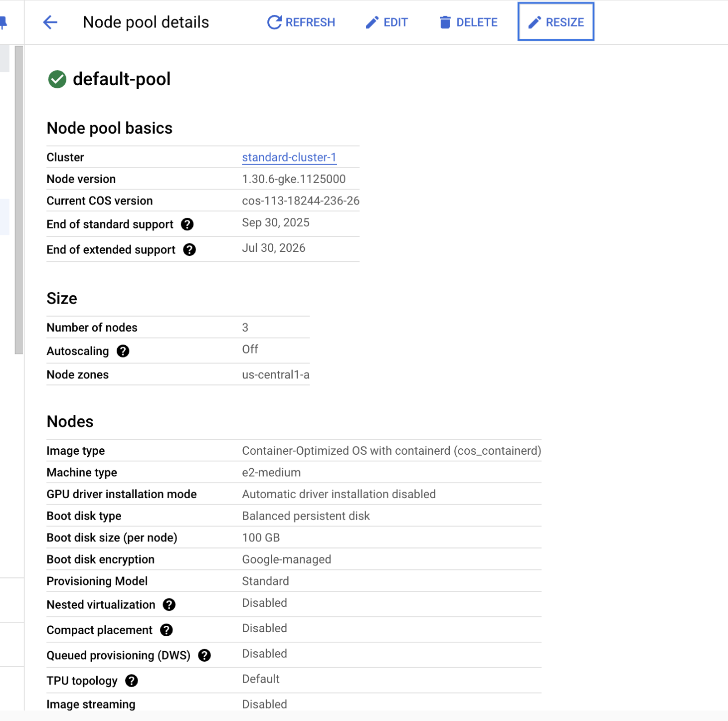Click the Node pool details page title
The height and width of the screenshot is (721, 728).
(x=146, y=22)
